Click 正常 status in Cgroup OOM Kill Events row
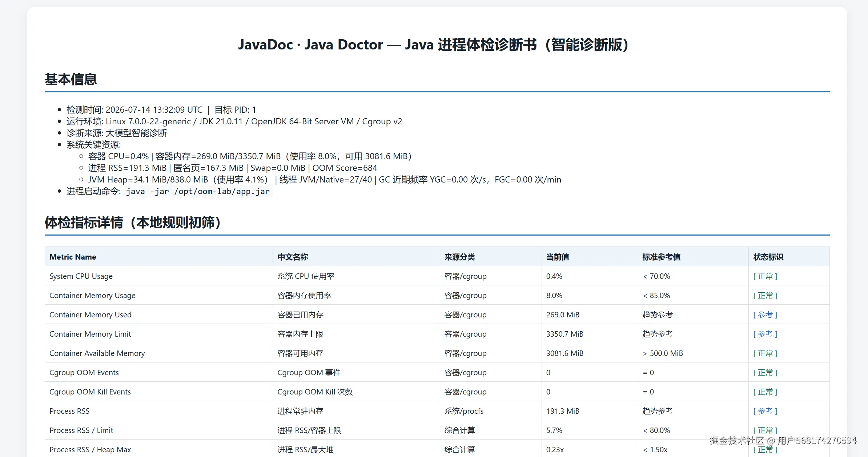 point(765,392)
